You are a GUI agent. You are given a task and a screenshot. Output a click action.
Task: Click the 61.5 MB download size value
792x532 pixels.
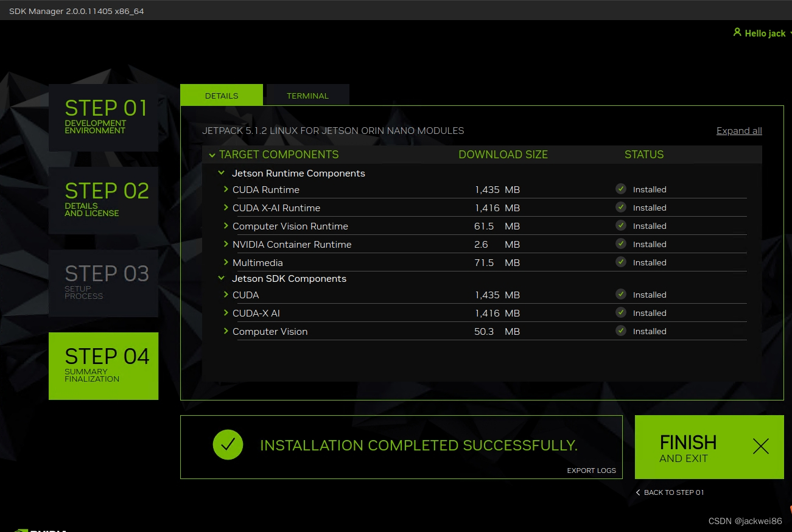tap(497, 226)
